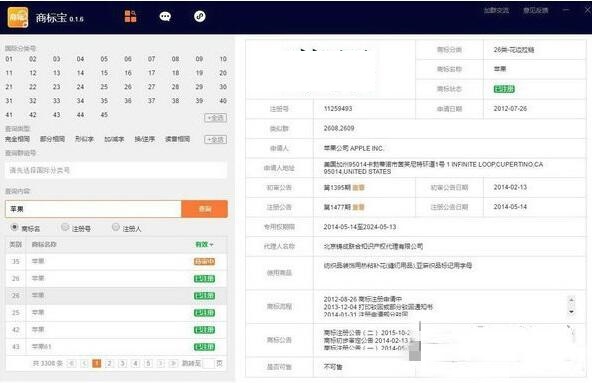Click the search content field containing 苹果
Viewport: 592px width, 383px height.
(93, 209)
